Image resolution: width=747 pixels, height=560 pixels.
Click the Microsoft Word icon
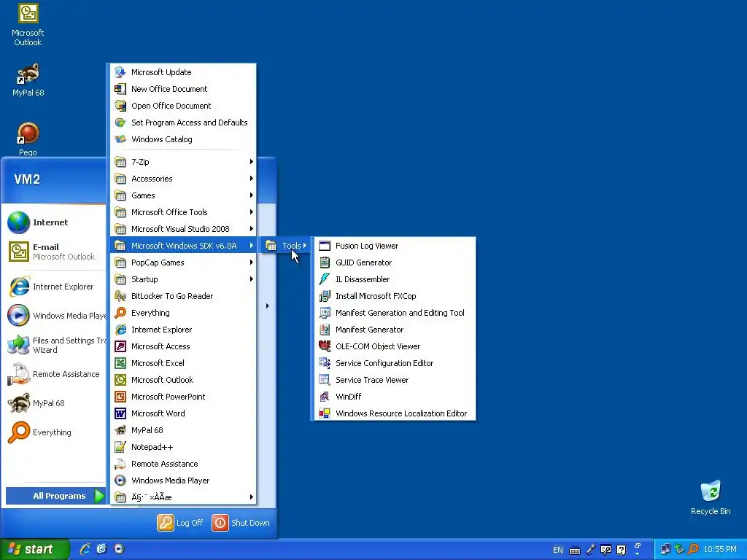[120, 413]
